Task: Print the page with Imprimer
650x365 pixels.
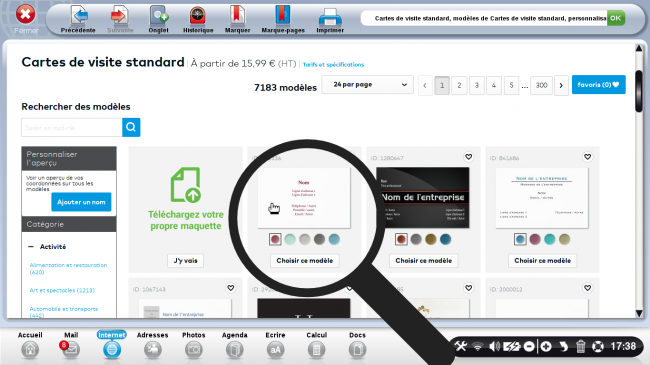Action: pos(330,19)
